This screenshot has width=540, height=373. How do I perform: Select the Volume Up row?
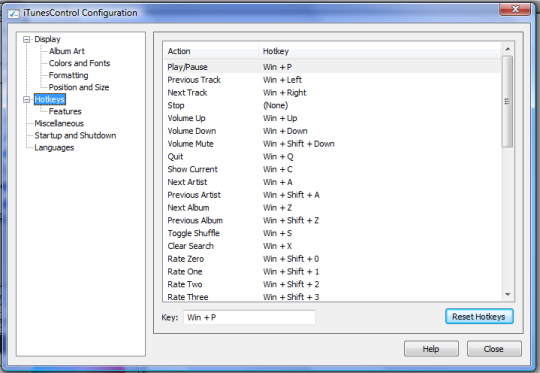pyautogui.click(x=332, y=118)
